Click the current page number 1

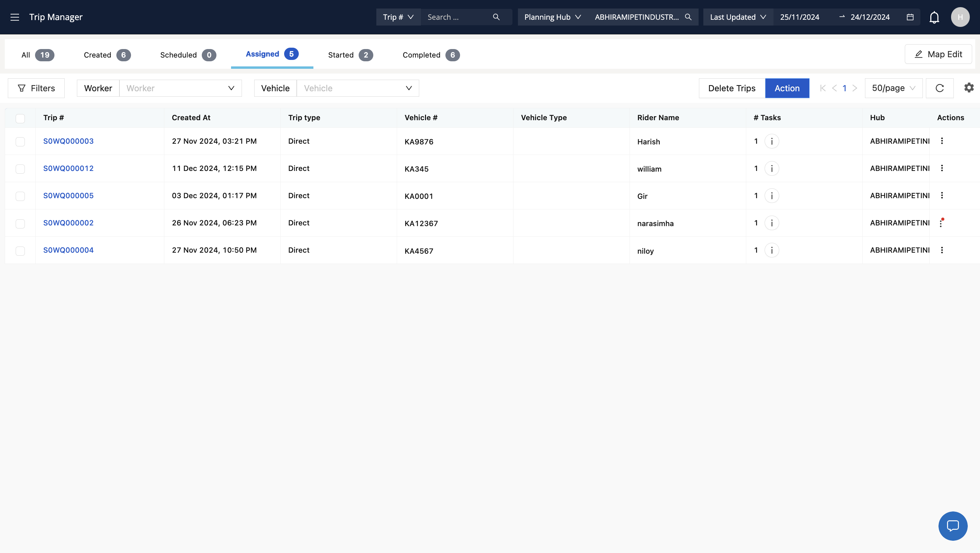[845, 88]
